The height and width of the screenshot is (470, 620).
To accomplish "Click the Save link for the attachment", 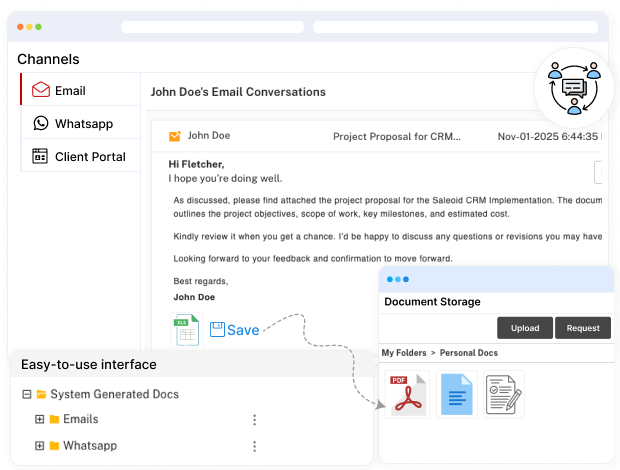I will (243, 330).
